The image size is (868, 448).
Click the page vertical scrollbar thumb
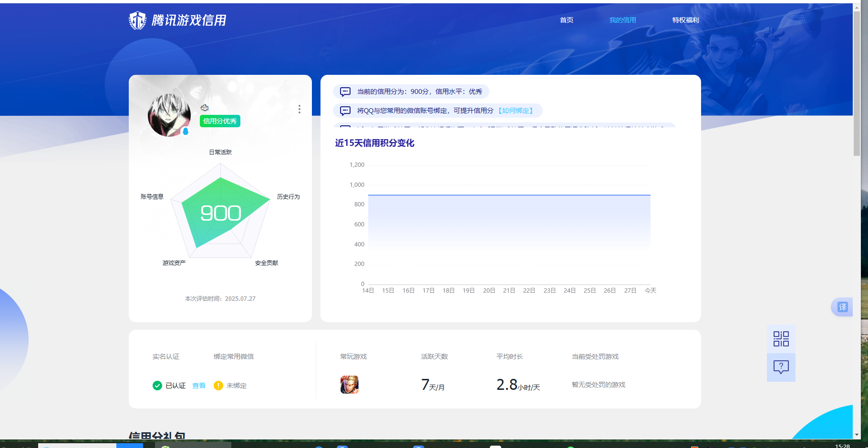coord(857,84)
